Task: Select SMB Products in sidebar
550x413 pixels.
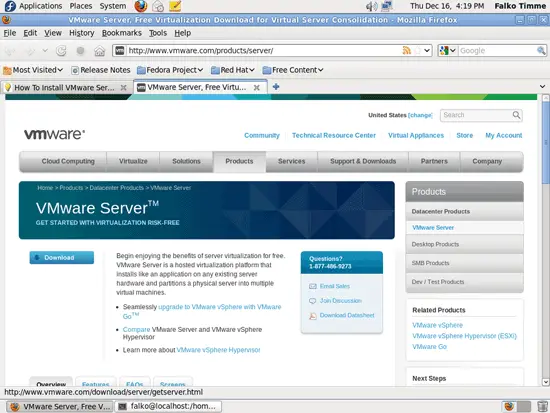Action: pyautogui.click(x=464, y=263)
